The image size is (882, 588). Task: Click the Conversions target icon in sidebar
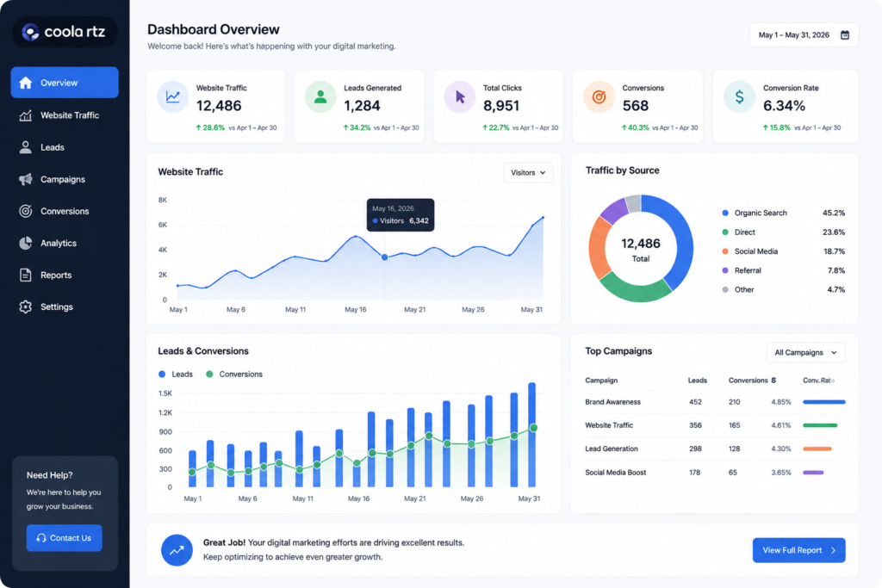coord(25,212)
